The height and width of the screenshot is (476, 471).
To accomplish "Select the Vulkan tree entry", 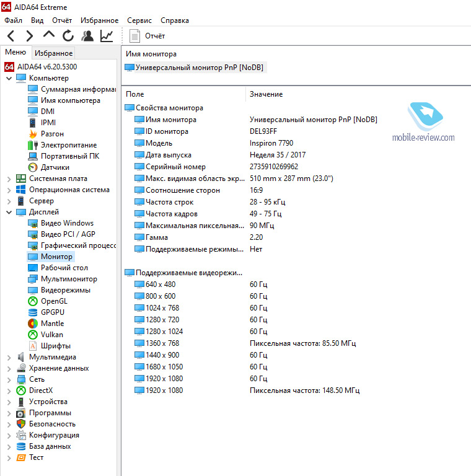I will coord(52,335).
